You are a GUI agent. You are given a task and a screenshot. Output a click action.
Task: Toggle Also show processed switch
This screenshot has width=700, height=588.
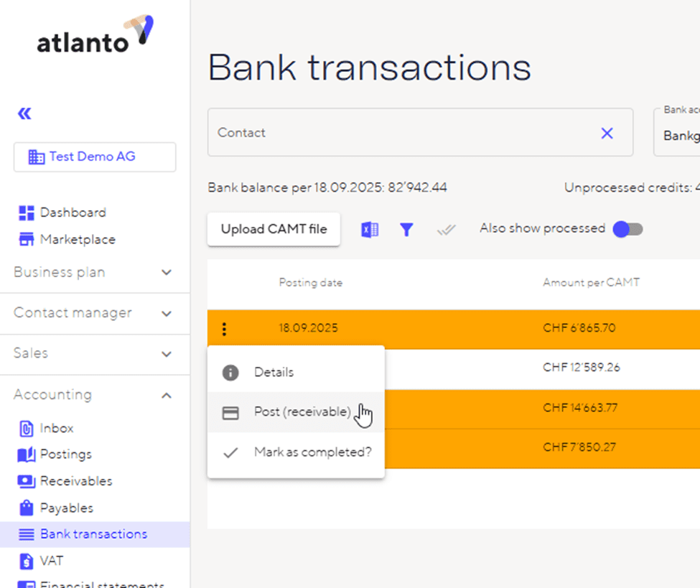627,229
